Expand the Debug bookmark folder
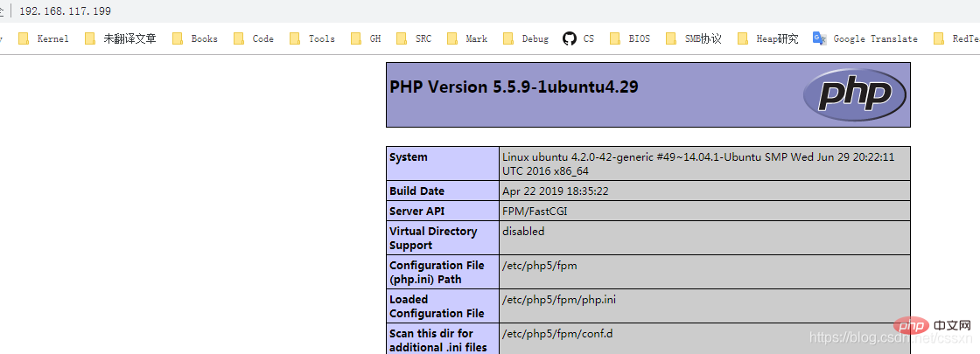 [527, 38]
